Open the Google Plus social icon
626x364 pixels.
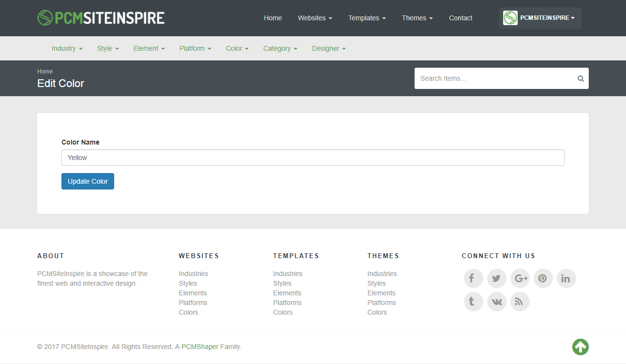click(x=520, y=278)
